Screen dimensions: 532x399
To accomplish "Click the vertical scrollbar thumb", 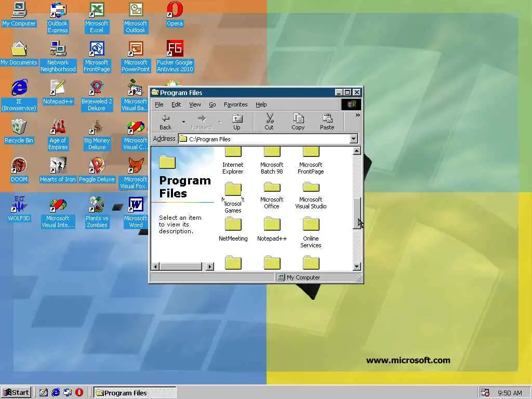I will tap(356, 214).
